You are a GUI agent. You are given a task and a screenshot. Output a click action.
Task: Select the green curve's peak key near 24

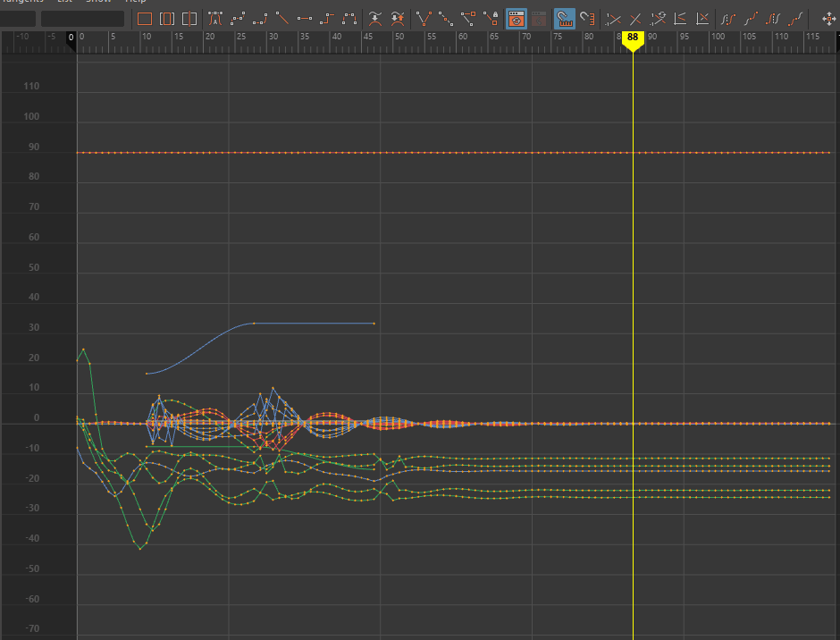point(84,349)
